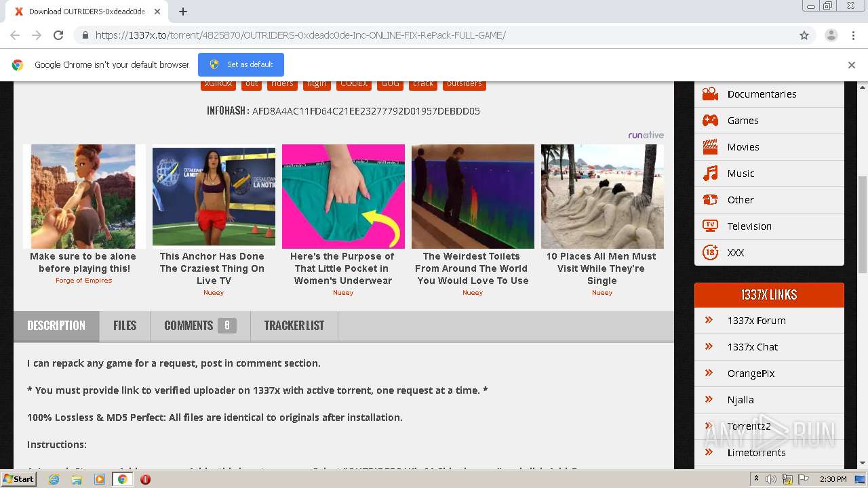
Task: Click the chevron icon beside OrangePix
Action: 709,373
